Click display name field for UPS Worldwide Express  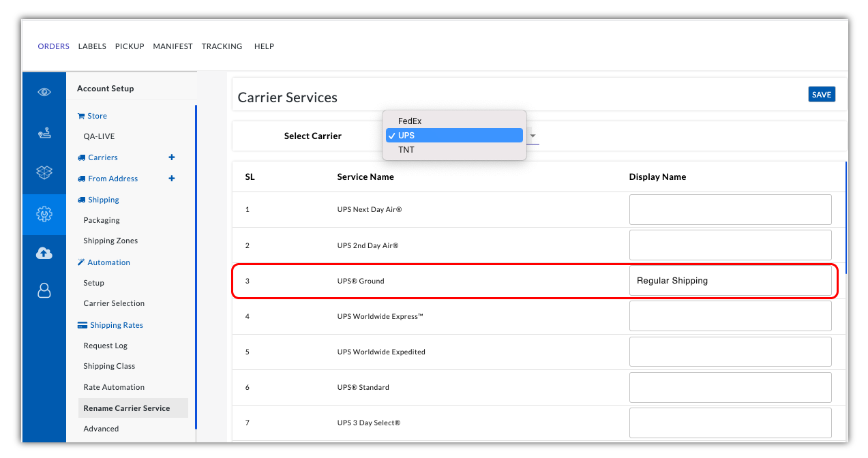[730, 316]
